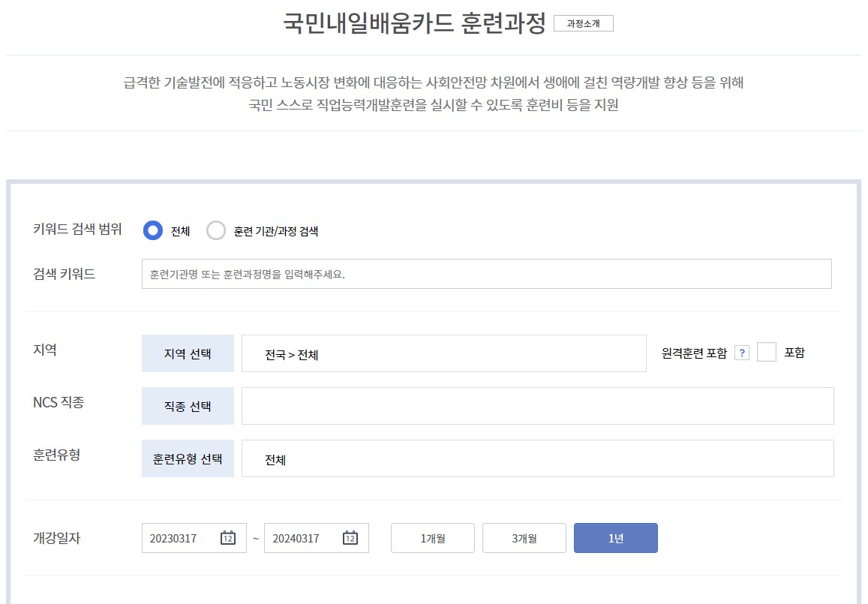Open the 직종 선택 NCS job selector
The image size is (868, 604).
(x=188, y=405)
